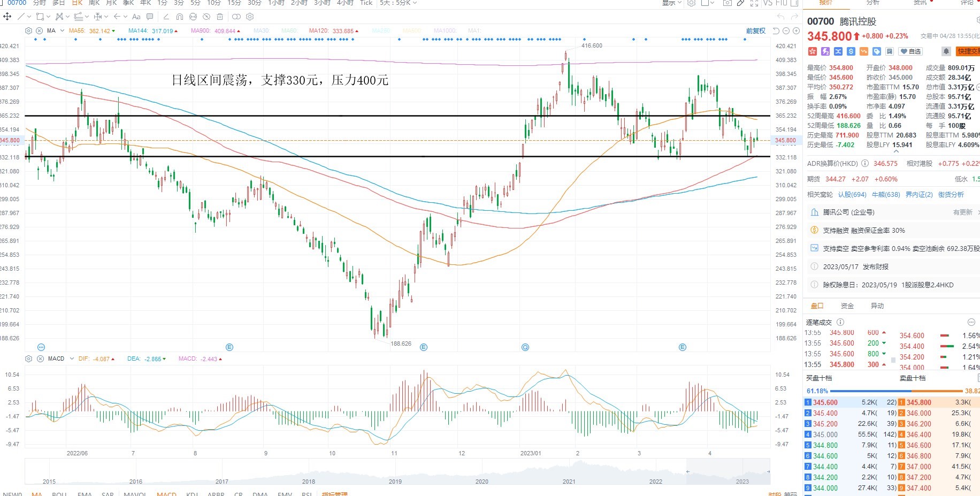Zoom in the chart with plus icon

pos(796,30)
